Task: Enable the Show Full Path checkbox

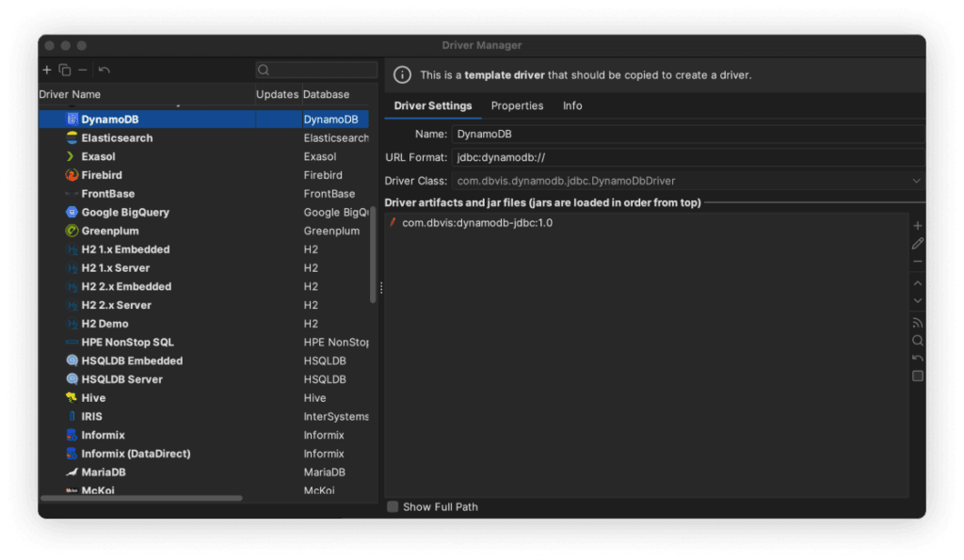Action: click(x=393, y=506)
